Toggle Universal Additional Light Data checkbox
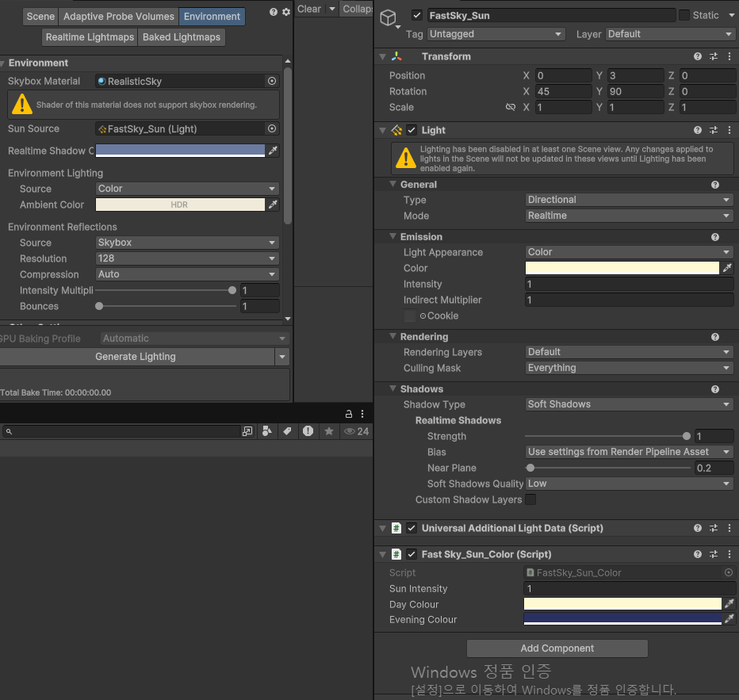This screenshot has width=739, height=700. (412, 528)
